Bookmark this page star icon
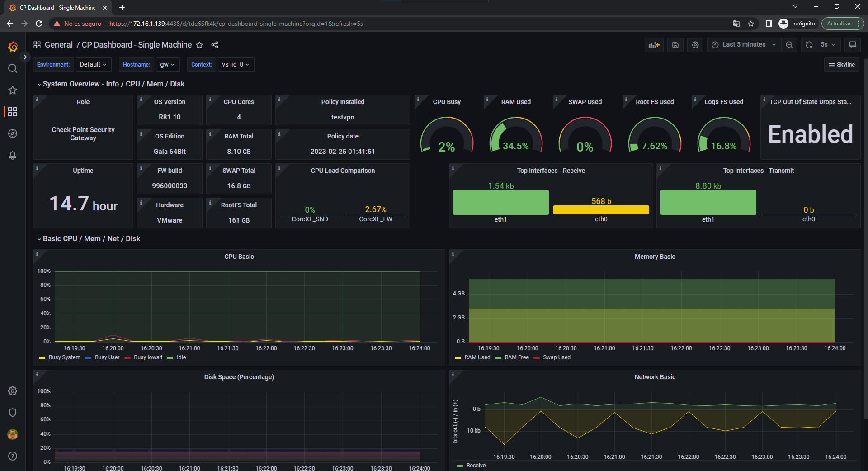This screenshot has width=868, height=471. coord(751,24)
